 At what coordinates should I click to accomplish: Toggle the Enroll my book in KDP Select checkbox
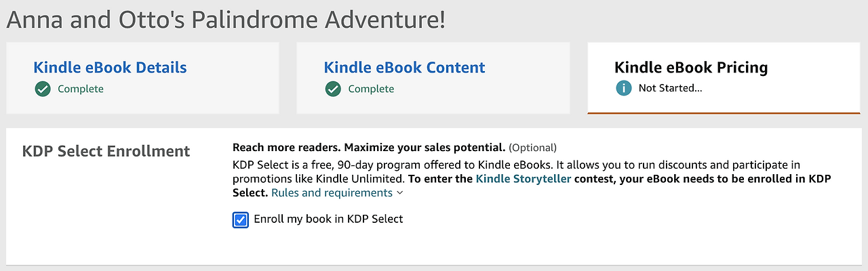click(240, 220)
